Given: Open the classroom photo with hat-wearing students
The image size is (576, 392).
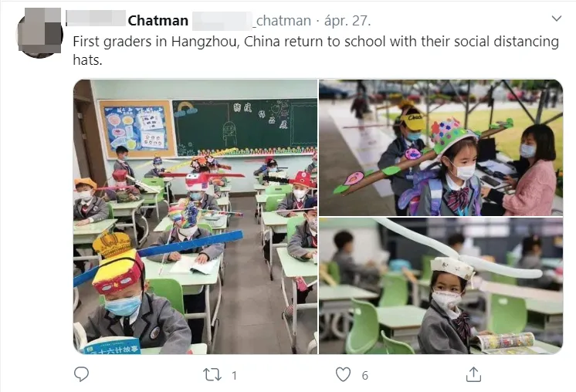Looking at the screenshot, I should (x=195, y=217).
